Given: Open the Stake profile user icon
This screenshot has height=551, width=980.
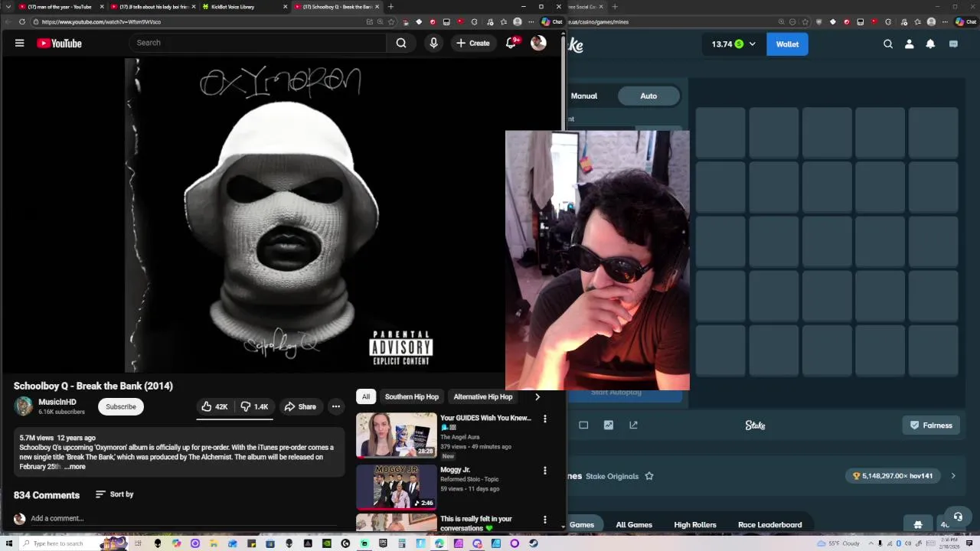Looking at the screenshot, I should click(x=910, y=44).
